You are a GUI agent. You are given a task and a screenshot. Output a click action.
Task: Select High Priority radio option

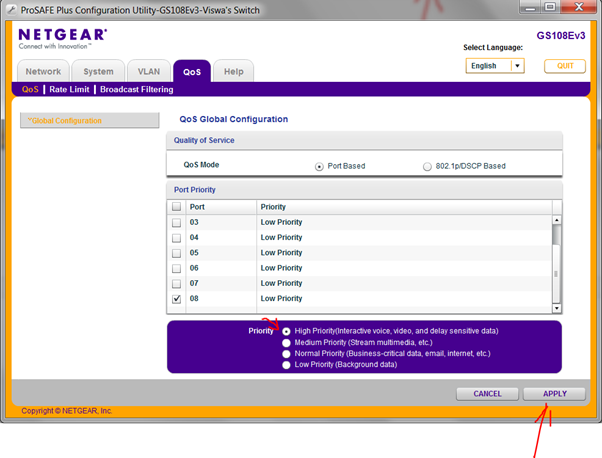coord(286,331)
